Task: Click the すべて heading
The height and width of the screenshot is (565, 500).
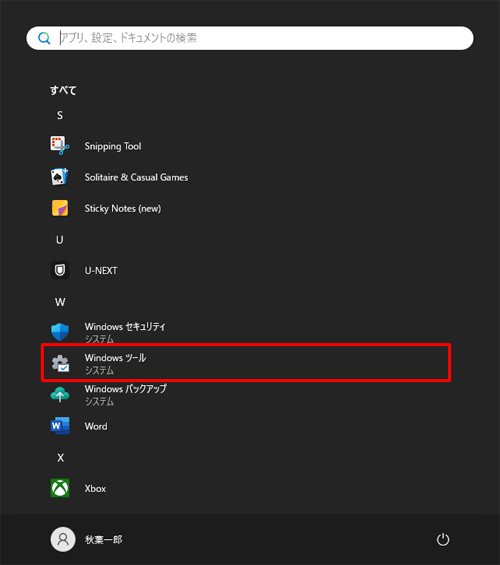Action: tap(63, 90)
